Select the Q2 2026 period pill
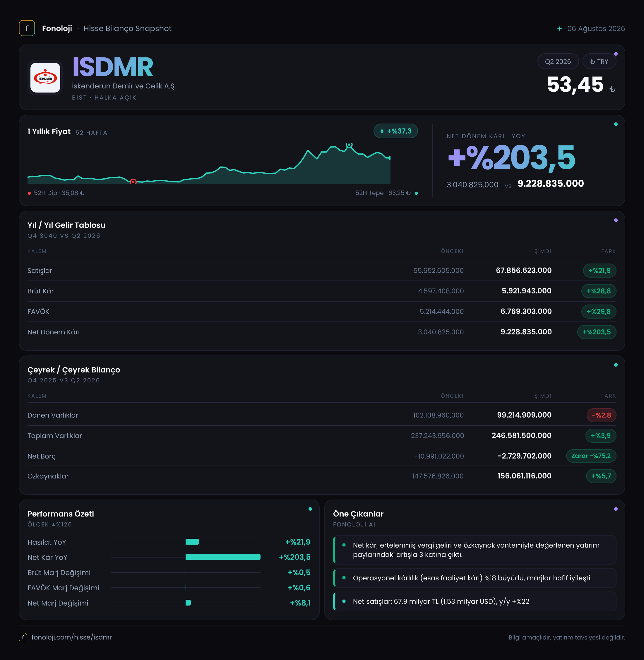644x660 pixels. tap(558, 61)
